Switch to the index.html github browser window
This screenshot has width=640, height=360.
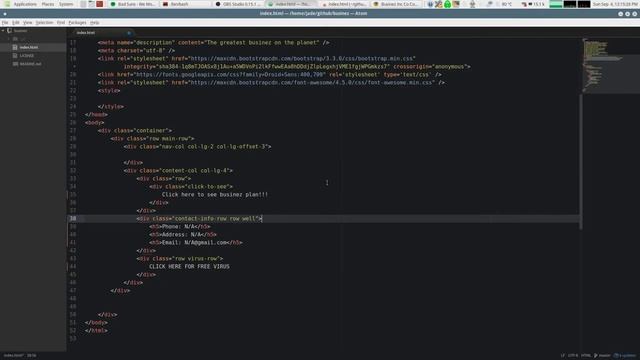pyautogui.click(x=343, y=4)
